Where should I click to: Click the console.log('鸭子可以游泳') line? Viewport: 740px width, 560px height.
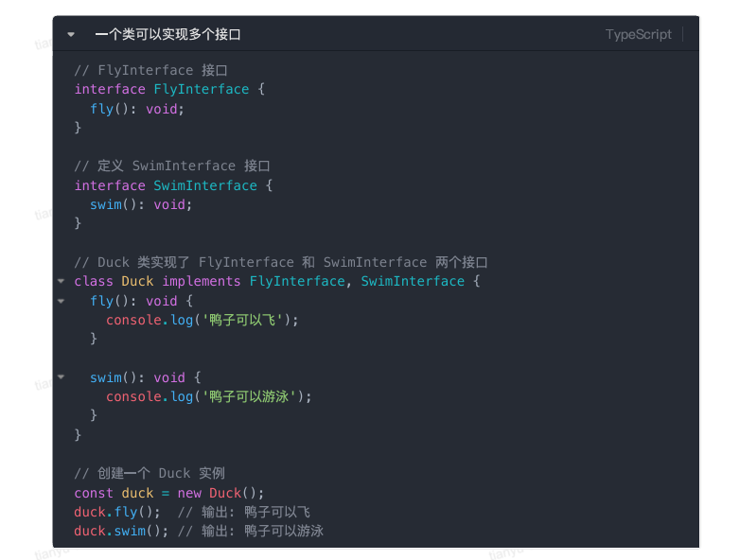pos(208,396)
